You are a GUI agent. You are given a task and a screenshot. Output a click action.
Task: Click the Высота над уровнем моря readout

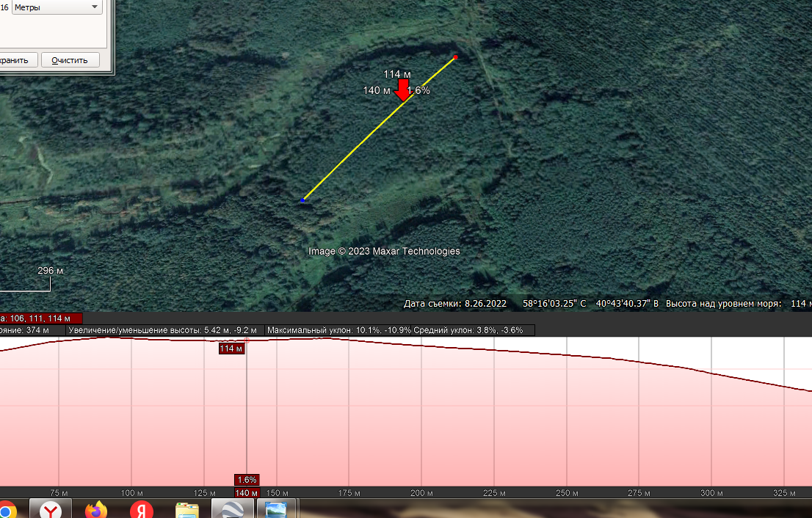pyautogui.click(x=739, y=304)
